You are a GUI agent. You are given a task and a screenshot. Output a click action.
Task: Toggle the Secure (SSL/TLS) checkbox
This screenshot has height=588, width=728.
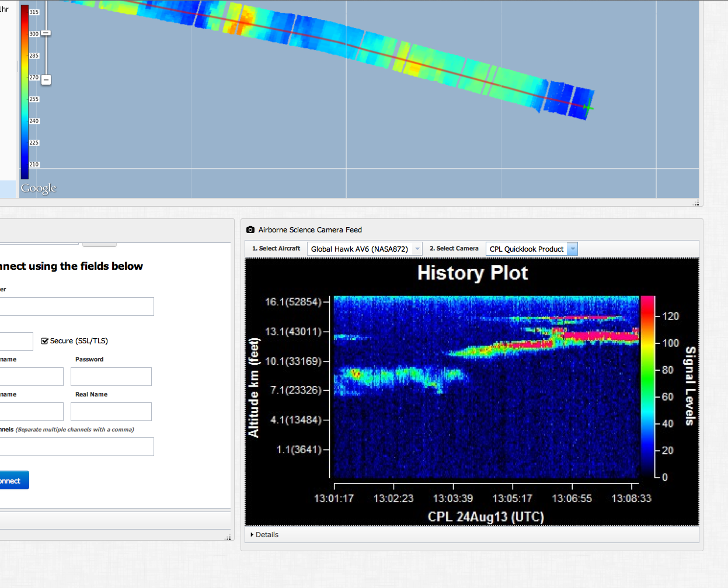[44, 341]
